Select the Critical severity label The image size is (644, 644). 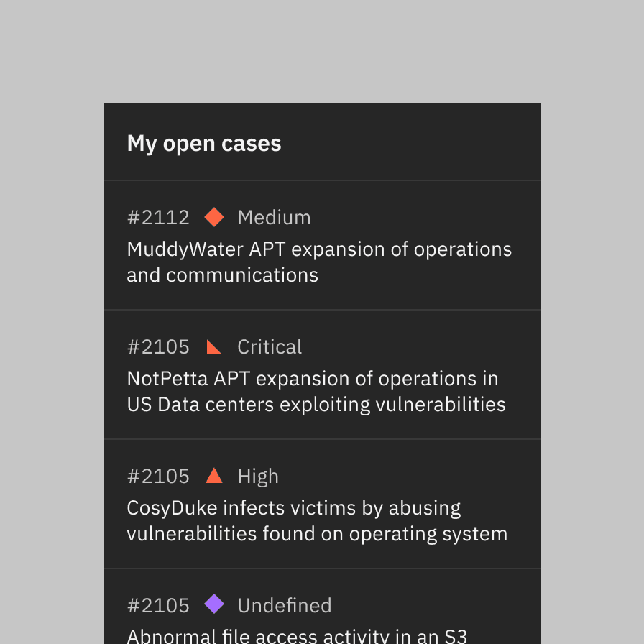[270, 346]
